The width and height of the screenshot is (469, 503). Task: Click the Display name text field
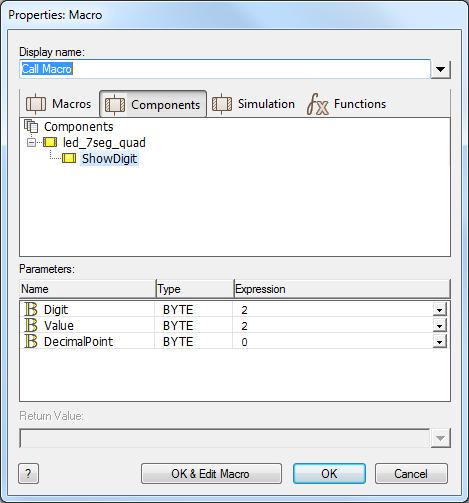pyautogui.click(x=225, y=69)
